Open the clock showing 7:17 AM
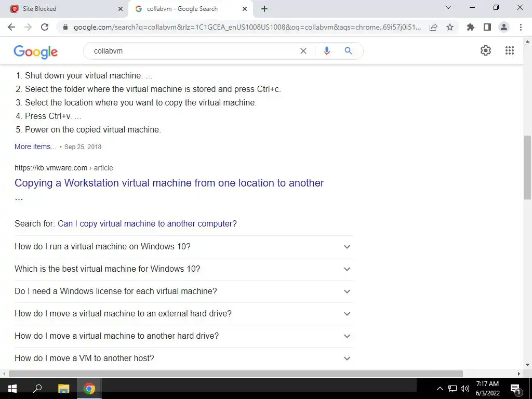This screenshot has width=532, height=399. click(x=487, y=389)
